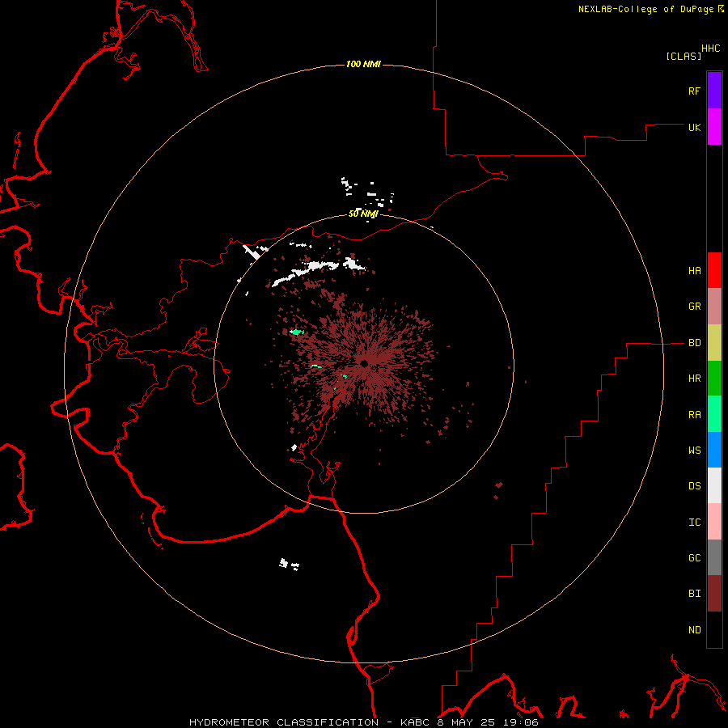Image resolution: width=728 pixels, height=728 pixels.
Task: Click the RA light green legend swatch
Action: point(714,414)
